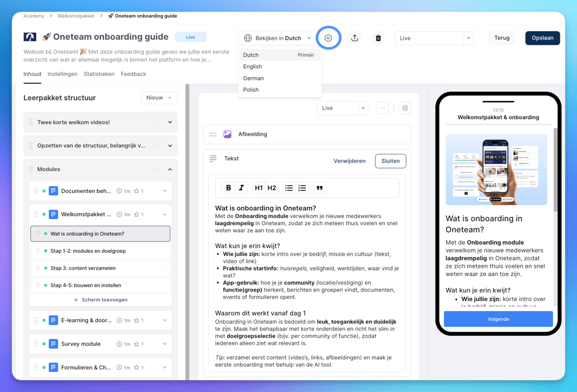Click the phone preview scrollbar
The width and height of the screenshot is (577, 392).
click(x=555, y=170)
